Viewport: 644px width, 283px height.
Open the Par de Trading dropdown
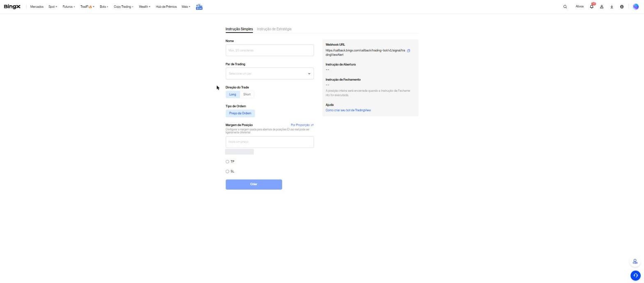point(269,74)
